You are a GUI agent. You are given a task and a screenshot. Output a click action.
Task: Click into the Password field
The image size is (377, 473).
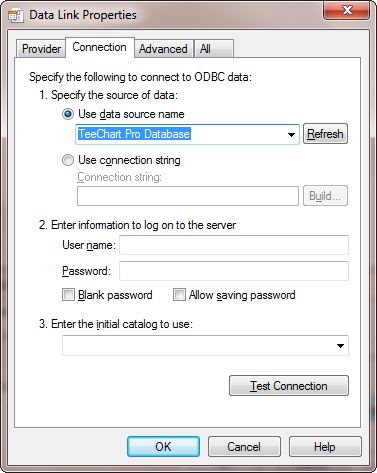tap(234, 271)
